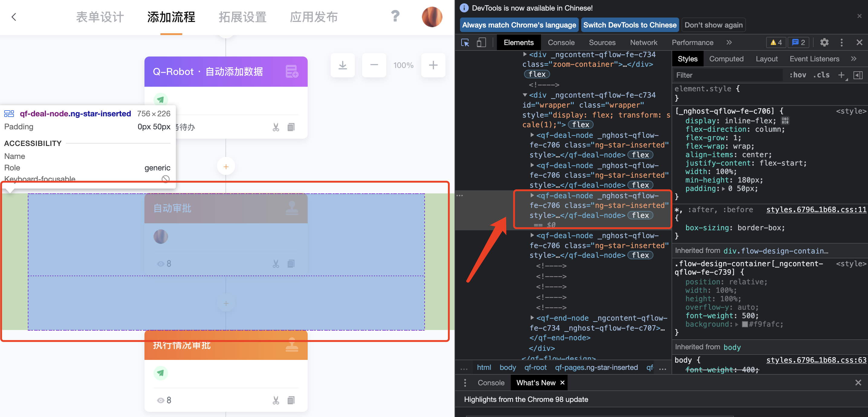Expand the qf-end-node element

(x=532, y=318)
